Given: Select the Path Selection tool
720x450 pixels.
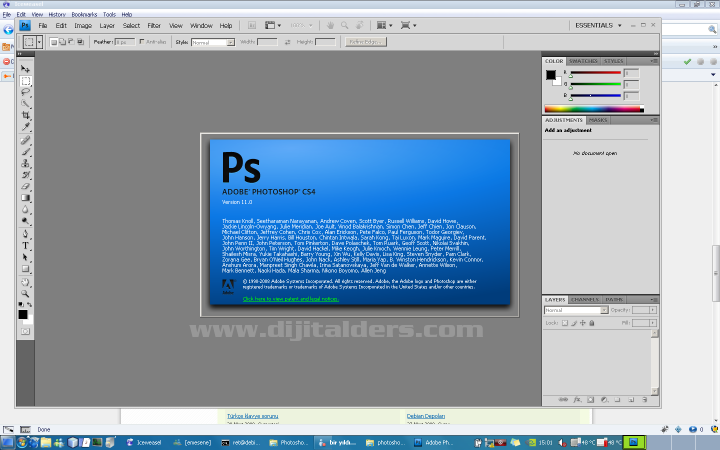Looking at the screenshot, I should (x=25, y=257).
